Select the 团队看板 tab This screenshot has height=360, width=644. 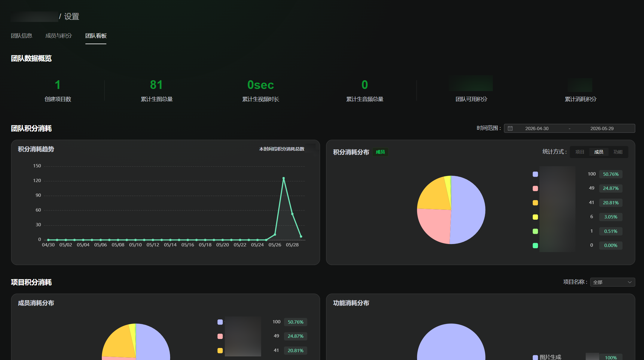[x=96, y=36]
